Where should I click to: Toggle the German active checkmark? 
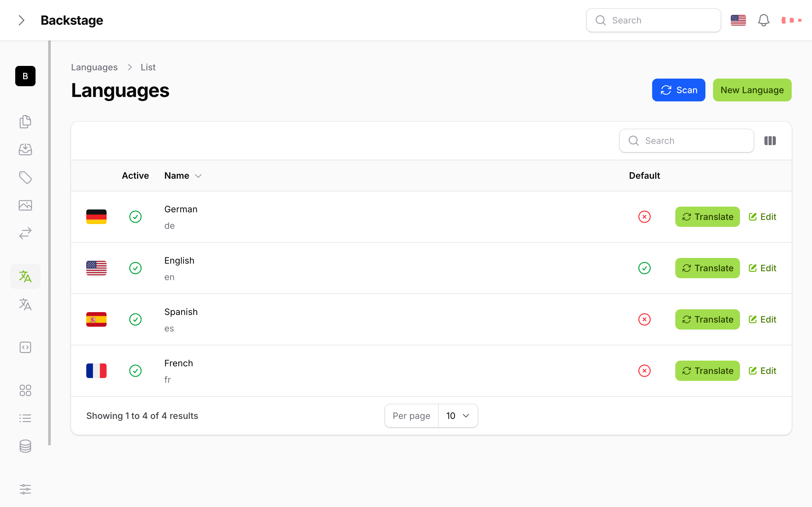tap(135, 217)
